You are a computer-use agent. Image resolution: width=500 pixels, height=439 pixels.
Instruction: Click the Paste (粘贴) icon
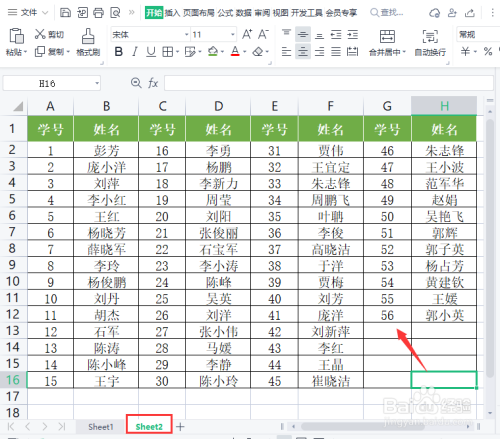(16, 36)
